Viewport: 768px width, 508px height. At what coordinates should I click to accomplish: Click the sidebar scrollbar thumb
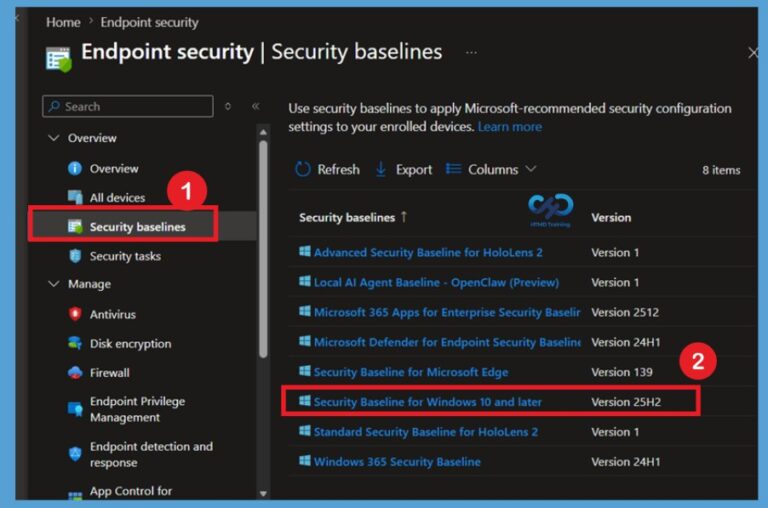coord(263,249)
